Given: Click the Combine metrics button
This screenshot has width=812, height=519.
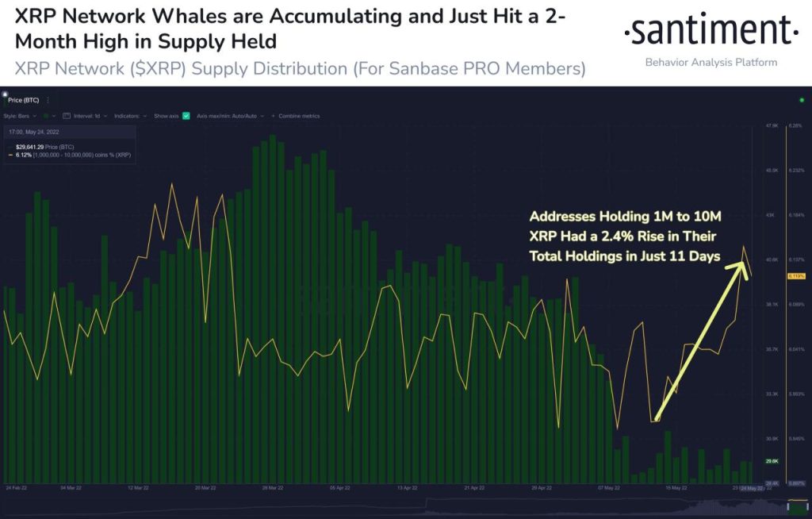Looking at the screenshot, I should [298, 116].
